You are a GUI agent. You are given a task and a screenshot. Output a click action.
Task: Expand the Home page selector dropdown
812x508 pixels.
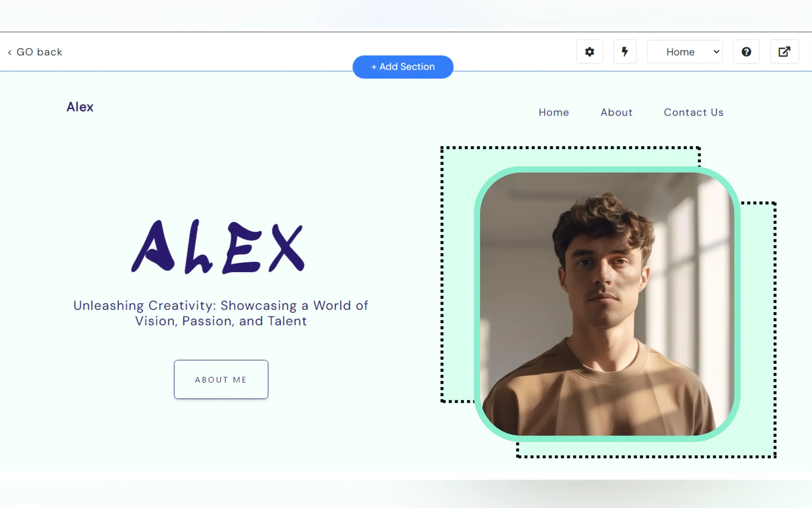click(x=685, y=52)
